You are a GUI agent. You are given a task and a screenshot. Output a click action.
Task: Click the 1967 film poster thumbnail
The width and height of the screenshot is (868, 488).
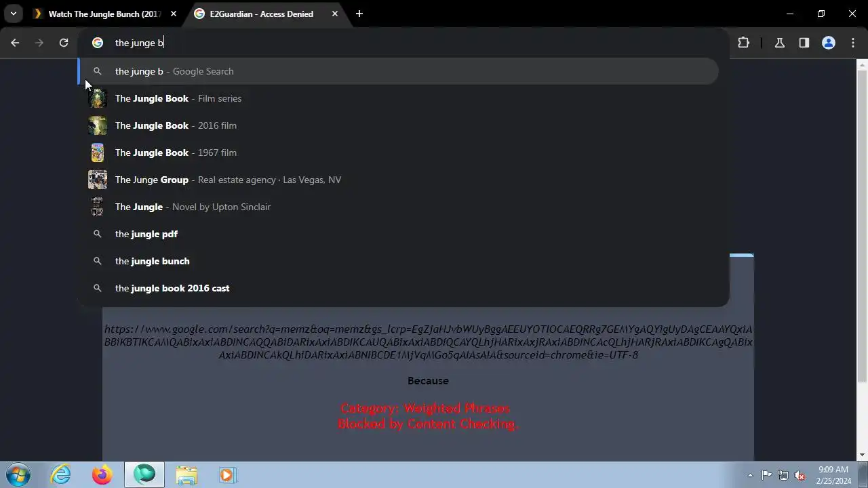98,152
